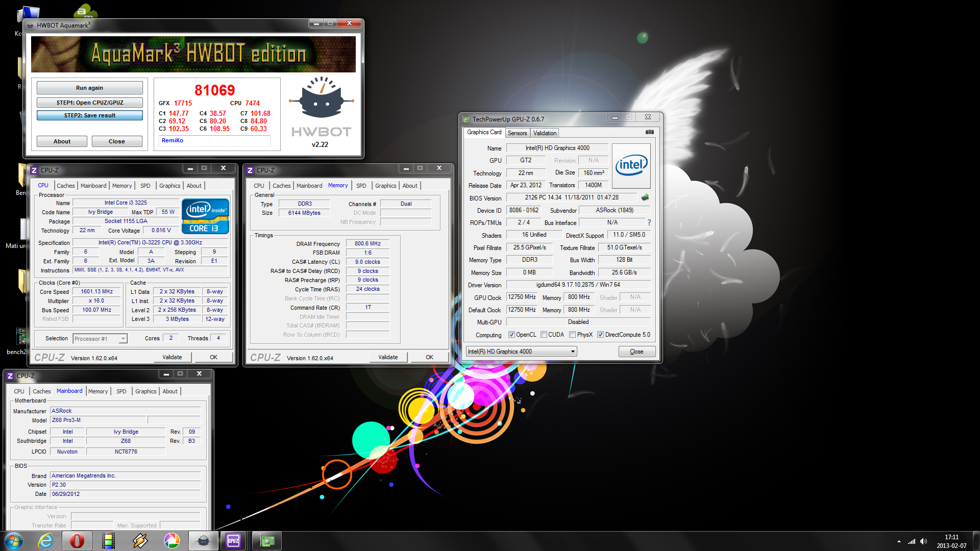Screen dimensions: 980x551
Task: Click the DRAM Frequency value 800.6 MHz
Action: coord(367,244)
